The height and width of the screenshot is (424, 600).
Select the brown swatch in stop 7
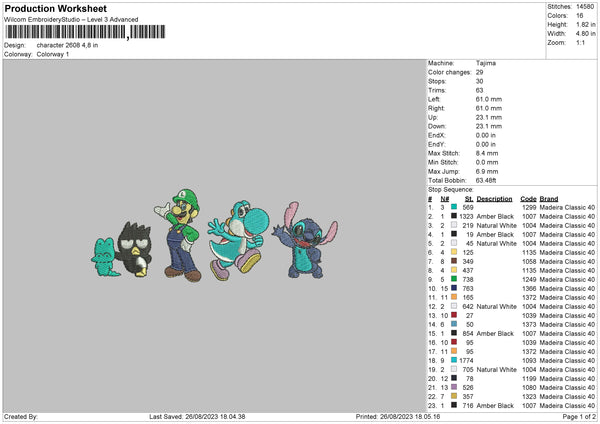[x=454, y=261]
